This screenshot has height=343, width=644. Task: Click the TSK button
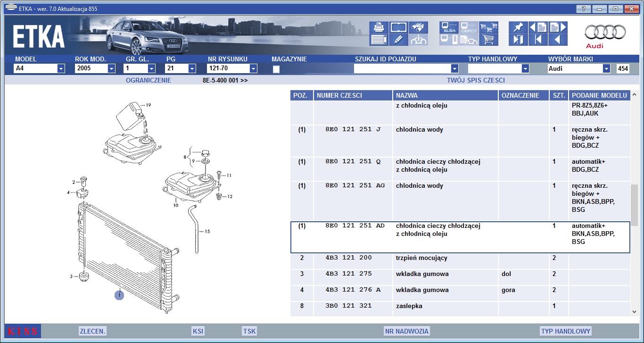[x=249, y=331]
